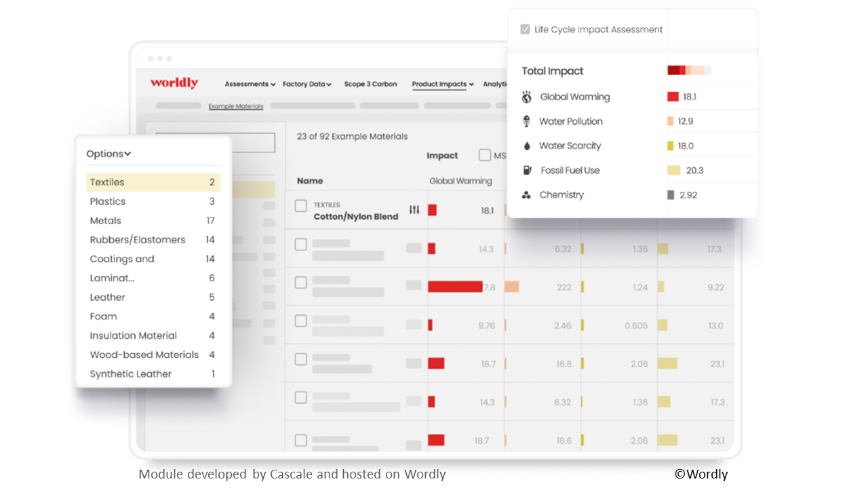
Task: Select the Foam option
Action: [x=153, y=317]
